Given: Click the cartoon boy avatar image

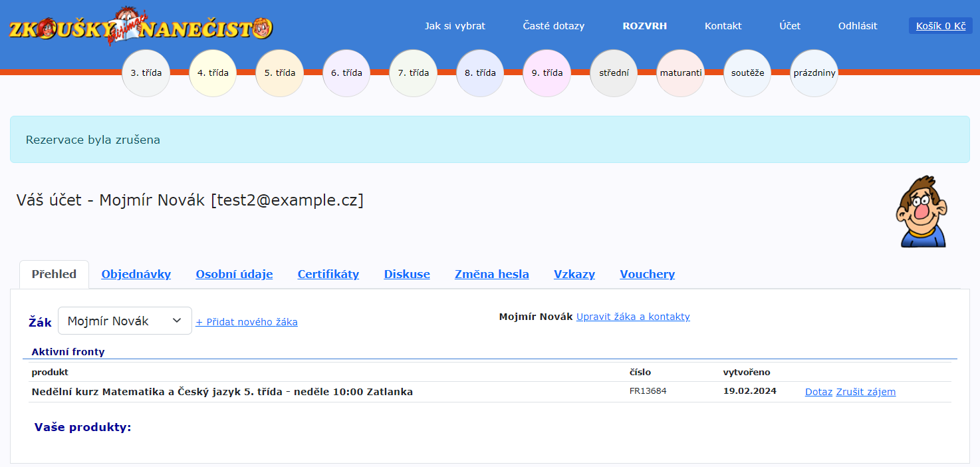Looking at the screenshot, I should click(921, 212).
